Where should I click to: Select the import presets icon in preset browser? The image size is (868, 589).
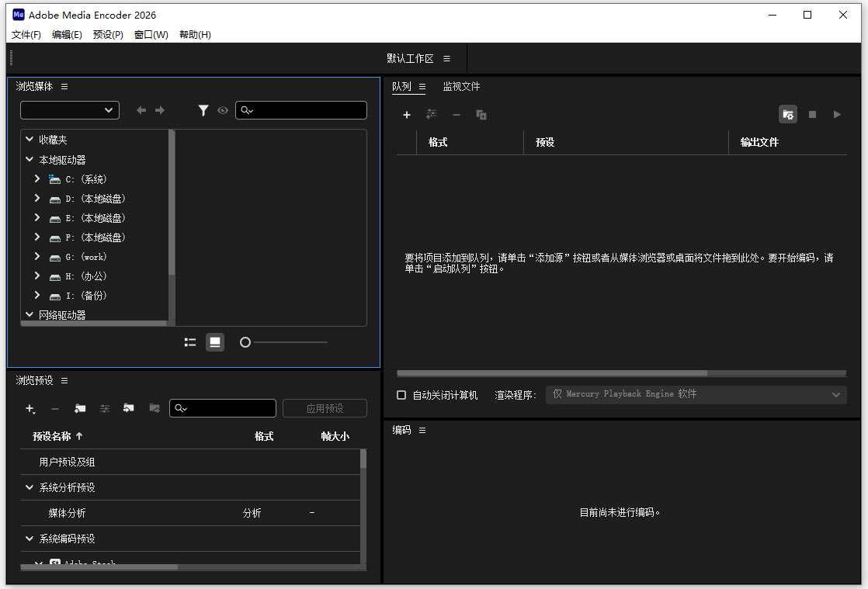tap(129, 408)
